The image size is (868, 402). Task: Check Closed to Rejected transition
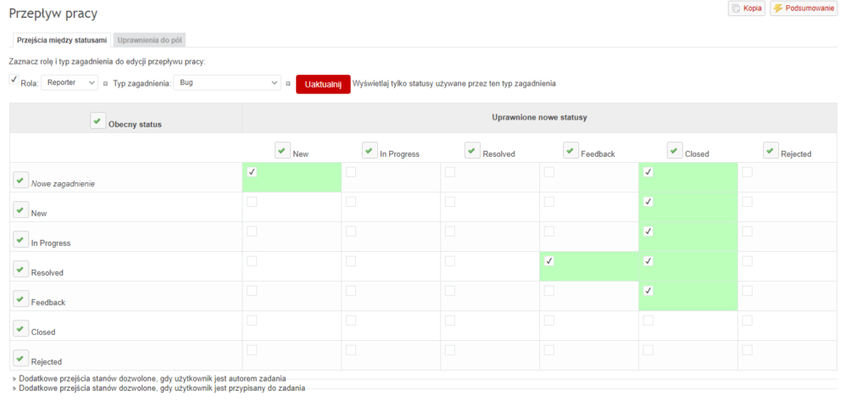748,320
